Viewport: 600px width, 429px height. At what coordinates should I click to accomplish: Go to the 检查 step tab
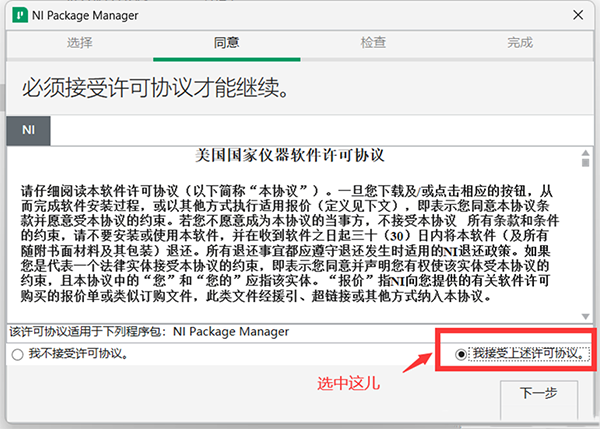tap(373, 42)
